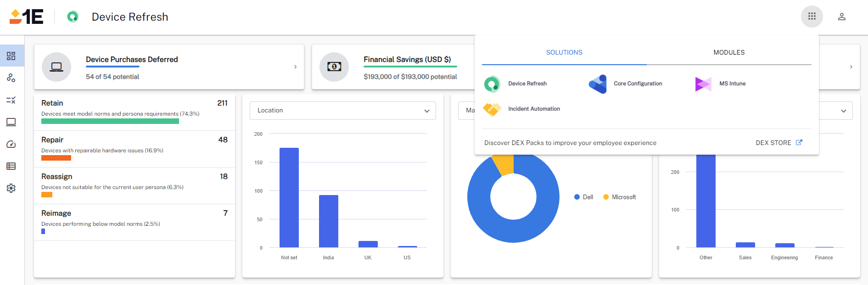Click the laptop devices icon in sidebar
The height and width of the screenshot is (285, 868).
[x=11, y=122]
